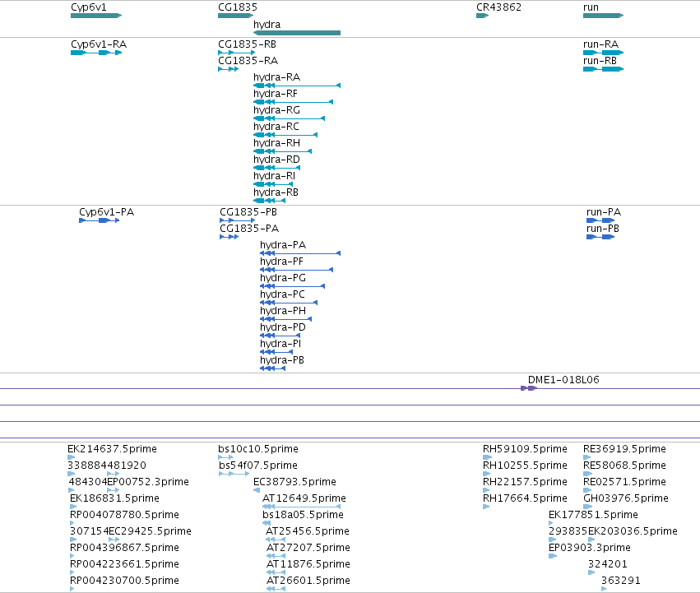Click EP03903.3prime EST
Viewport: 700px width, 593px height.
553,556
